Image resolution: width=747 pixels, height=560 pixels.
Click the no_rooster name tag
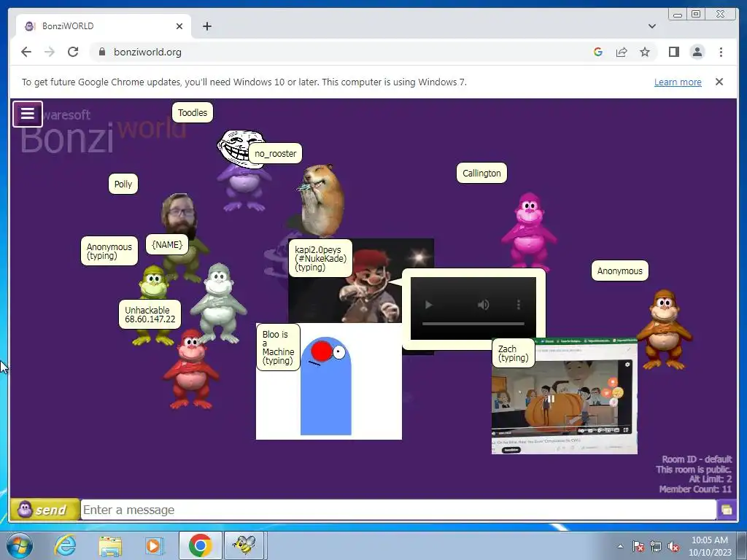tap(275, 153)
